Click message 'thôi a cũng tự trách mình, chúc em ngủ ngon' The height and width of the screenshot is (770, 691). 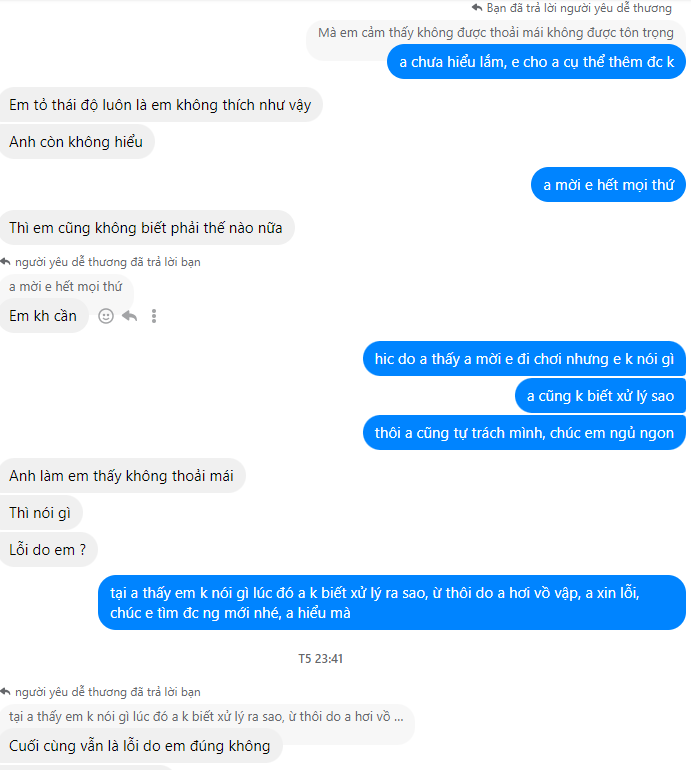524,433
